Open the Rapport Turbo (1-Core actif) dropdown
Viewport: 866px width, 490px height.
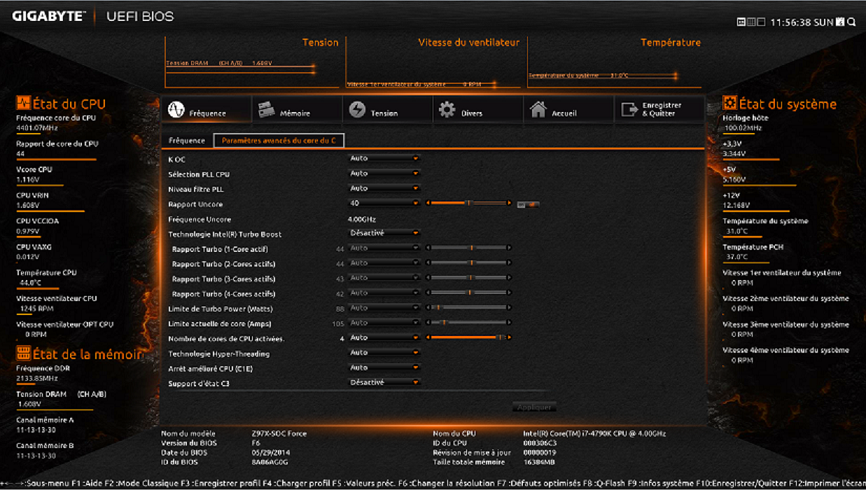pyautogui.click(x=384, y=247)
